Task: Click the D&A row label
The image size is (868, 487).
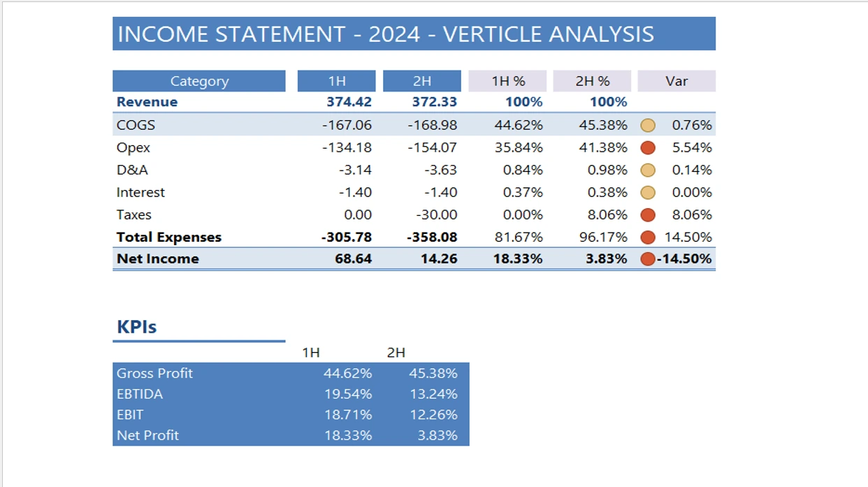Action: tap(133, 170)
